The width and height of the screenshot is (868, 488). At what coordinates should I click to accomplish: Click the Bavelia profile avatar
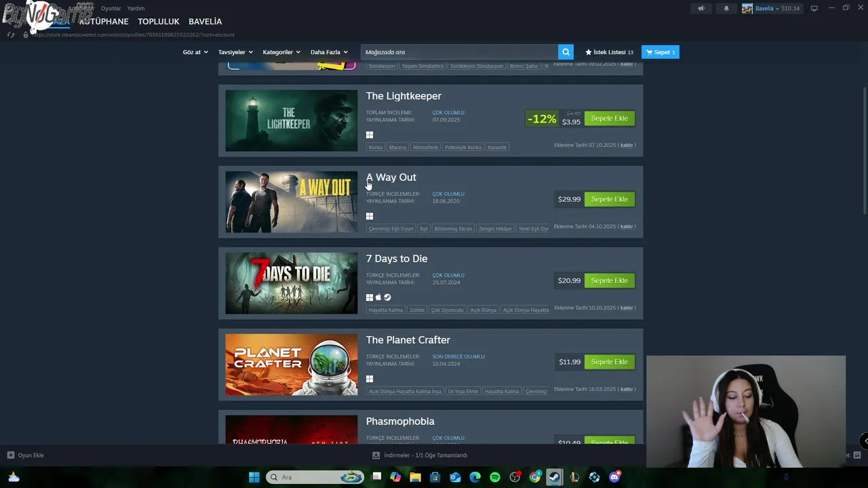tap(747, 9)
